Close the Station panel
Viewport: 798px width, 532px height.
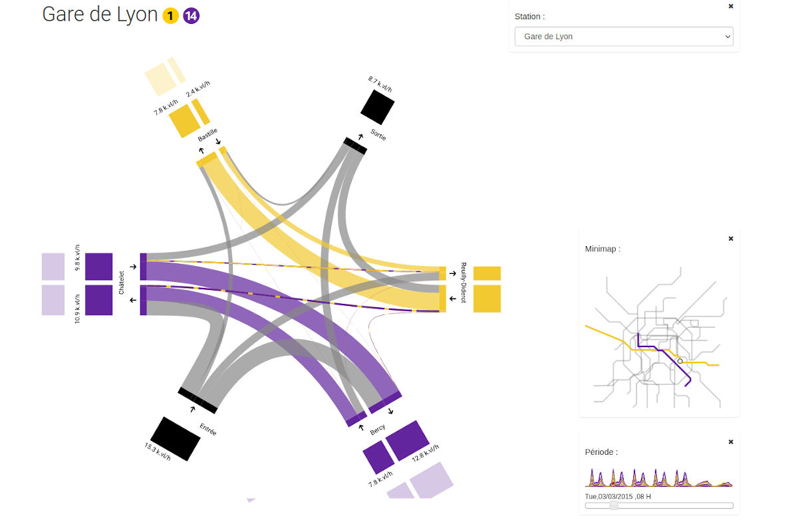tap(731, 6)
